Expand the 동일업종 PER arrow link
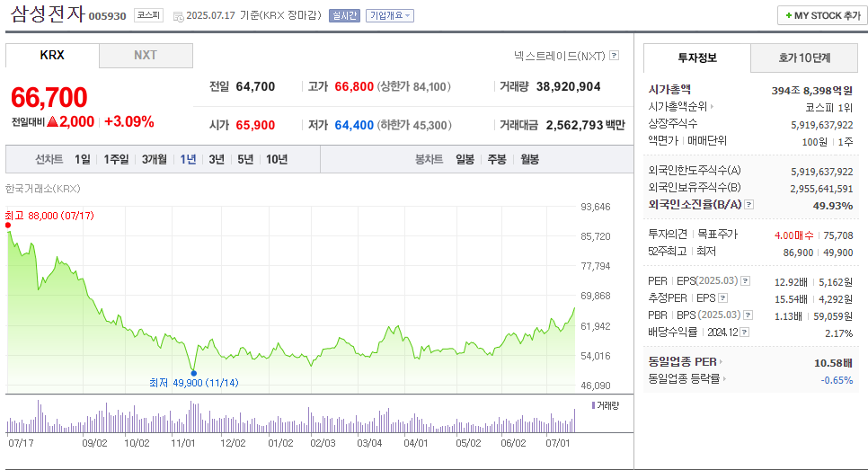Screen dimensions: 868x470 721,362
